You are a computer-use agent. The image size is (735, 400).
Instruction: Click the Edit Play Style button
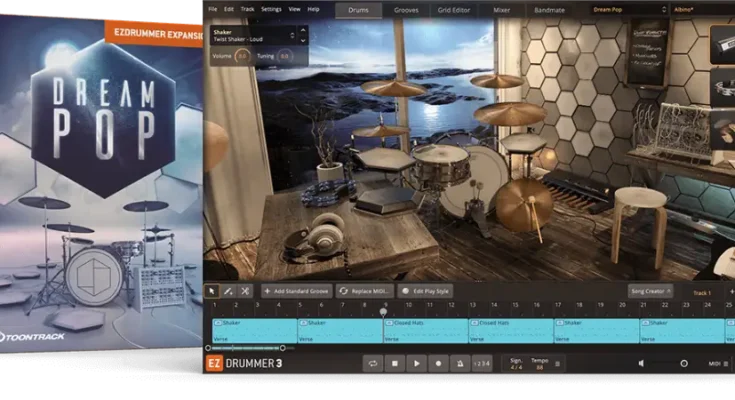coord(425,291)
